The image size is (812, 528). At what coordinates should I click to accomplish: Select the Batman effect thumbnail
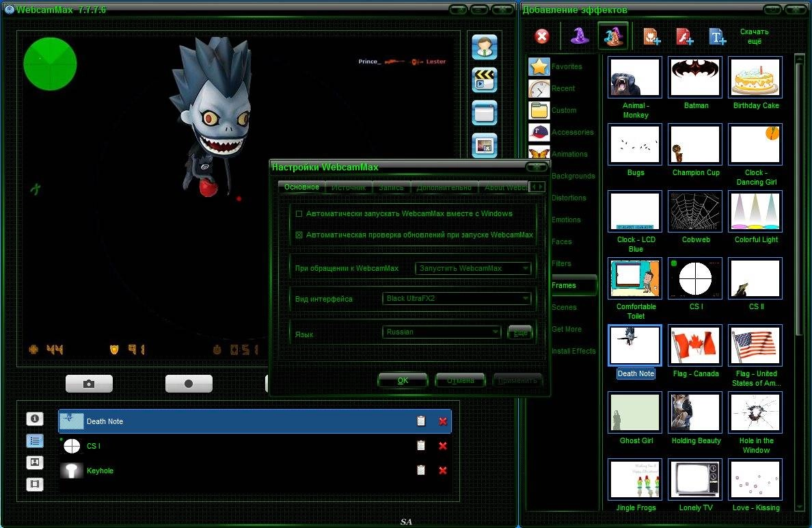point(695,77)
